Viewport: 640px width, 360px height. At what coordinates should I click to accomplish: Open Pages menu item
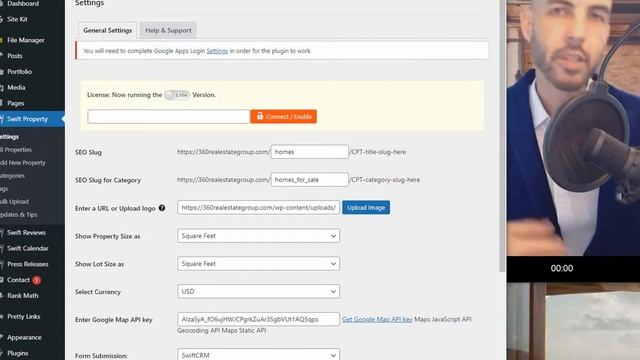16,103
